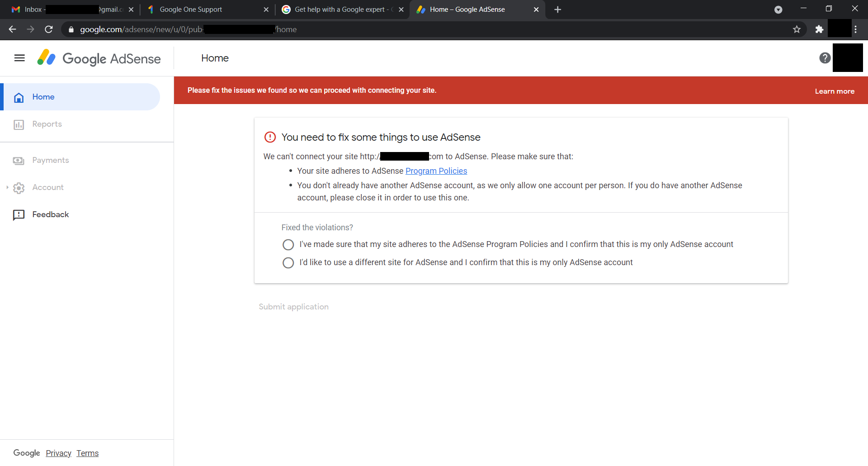
Task: Click the red warning exclamation icon
Action: (x=270, y=137)
